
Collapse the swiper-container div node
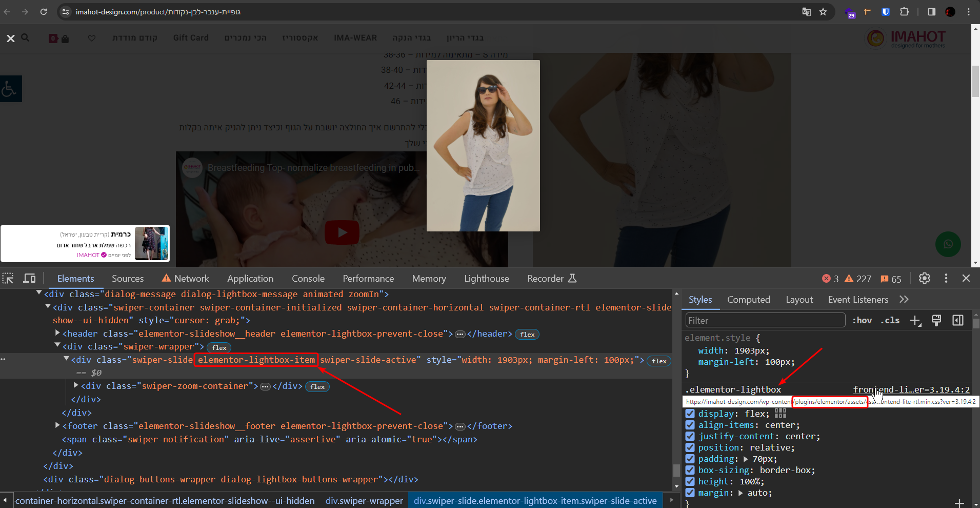(x=48, y=306)
